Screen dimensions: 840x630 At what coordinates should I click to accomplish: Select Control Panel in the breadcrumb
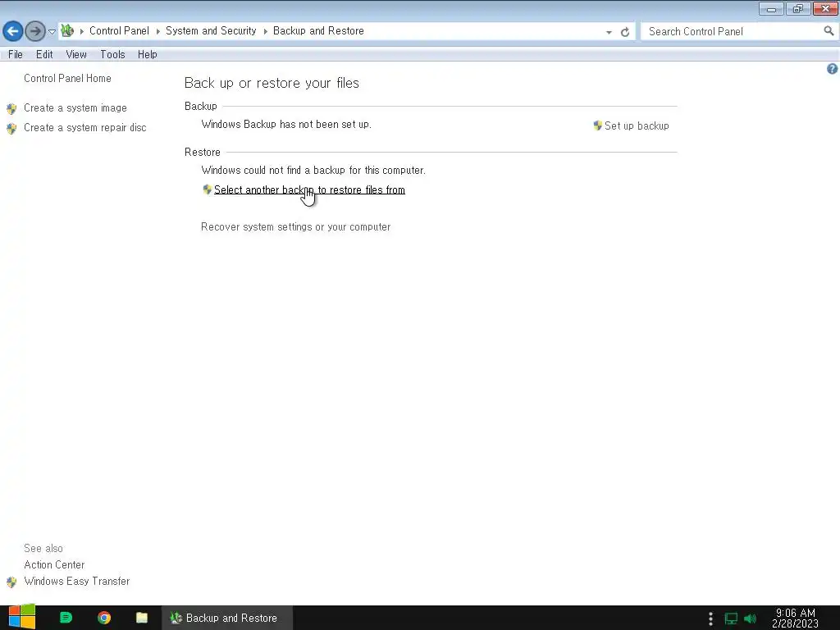119,31
